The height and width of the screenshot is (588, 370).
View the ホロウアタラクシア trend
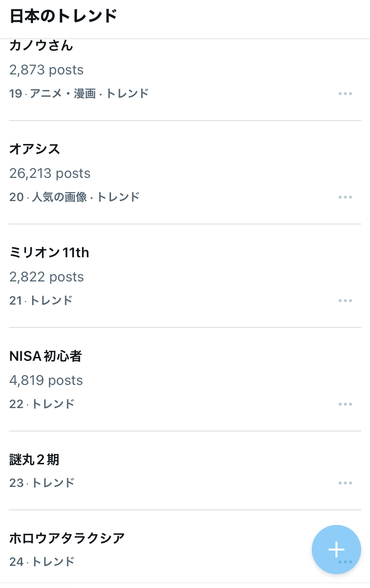tap(67, 538)
